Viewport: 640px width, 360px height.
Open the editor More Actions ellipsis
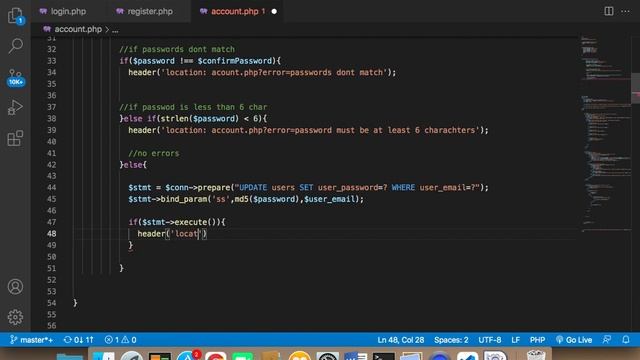pyautogui.click(x=625, y=11)
